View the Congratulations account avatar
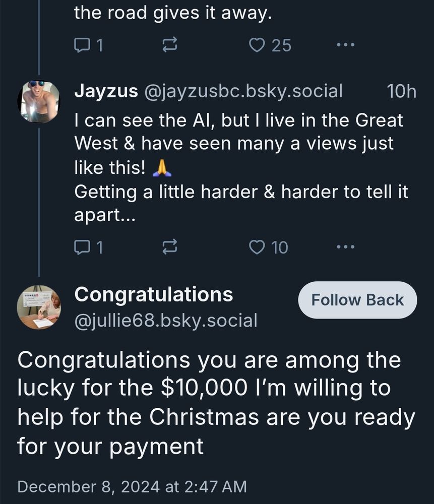This screenshot has width=434, height=504. [x=38, y=307]
